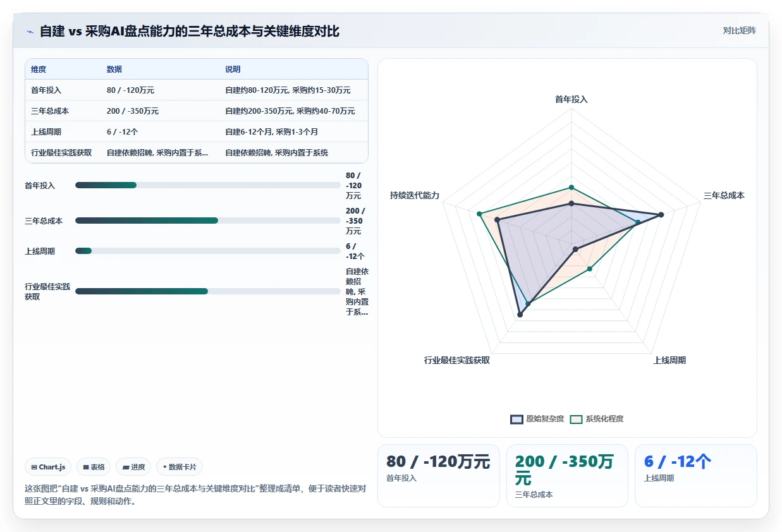Click green data point on 上线周期 axis
Screen dimensions: 782x532
(x=590, y=269)
